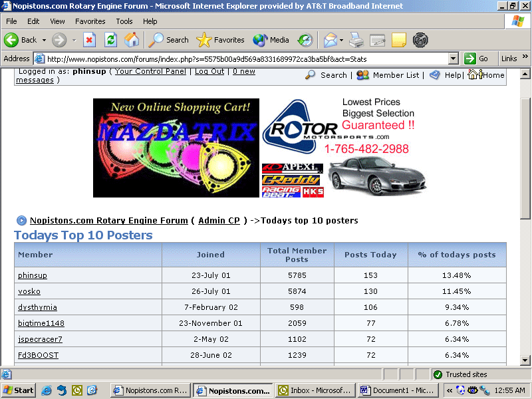Click the Mazdatrix banner advertisement
This screenshot has height=399, width=532.
point(176,148)
